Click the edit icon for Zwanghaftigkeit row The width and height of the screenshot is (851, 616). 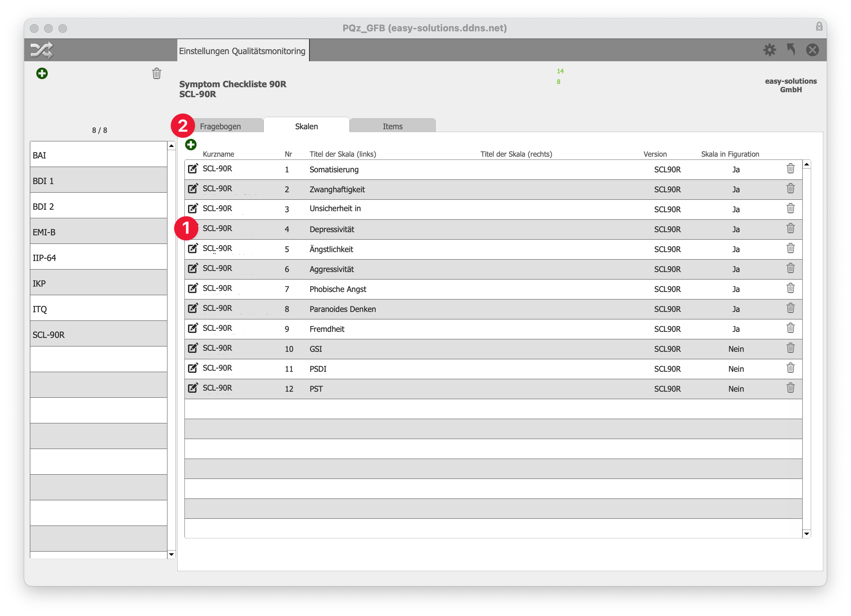click(x=194, y=190)
